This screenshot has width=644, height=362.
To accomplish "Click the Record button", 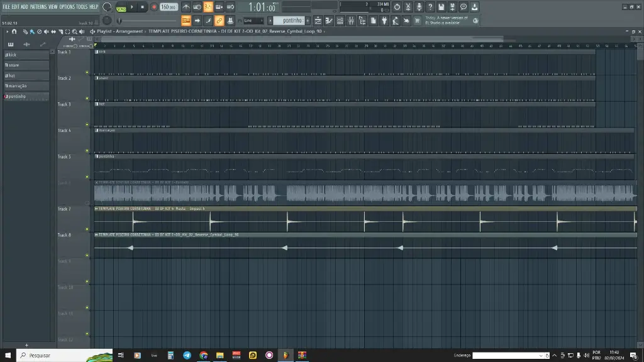I will click(x=154, y=7).
